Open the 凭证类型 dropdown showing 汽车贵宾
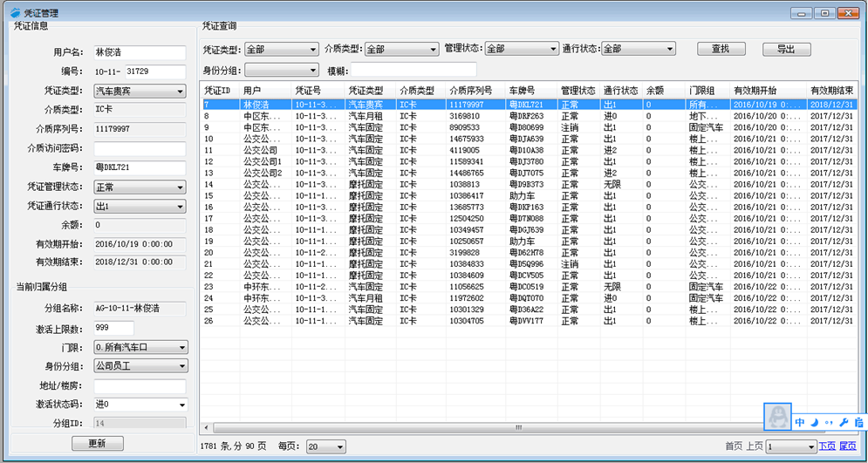 140,91
